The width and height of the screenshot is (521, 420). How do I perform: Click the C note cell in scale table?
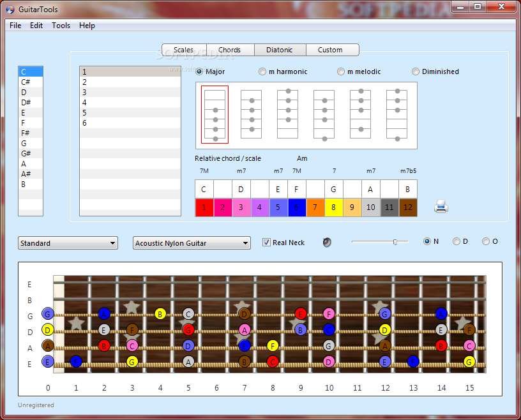pos(204,189)
